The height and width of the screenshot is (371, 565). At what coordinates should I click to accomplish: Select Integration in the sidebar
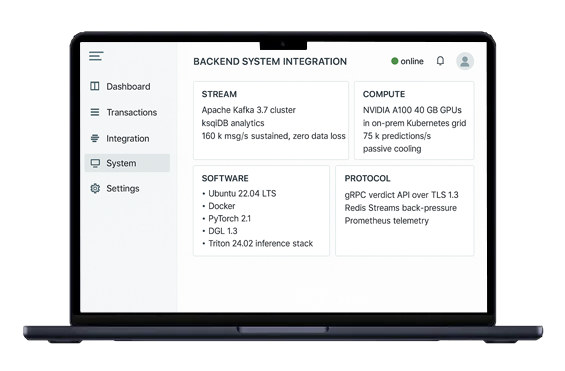point(127,139)
